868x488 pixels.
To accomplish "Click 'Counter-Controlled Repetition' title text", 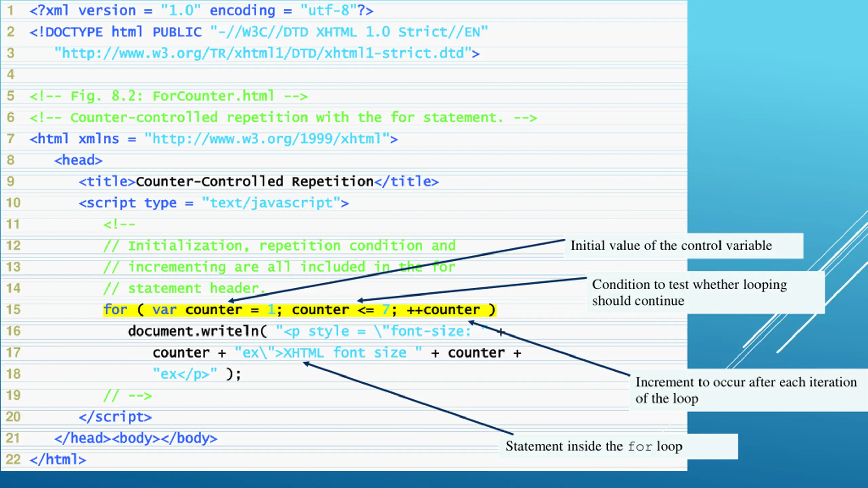I will click(254, 182).
